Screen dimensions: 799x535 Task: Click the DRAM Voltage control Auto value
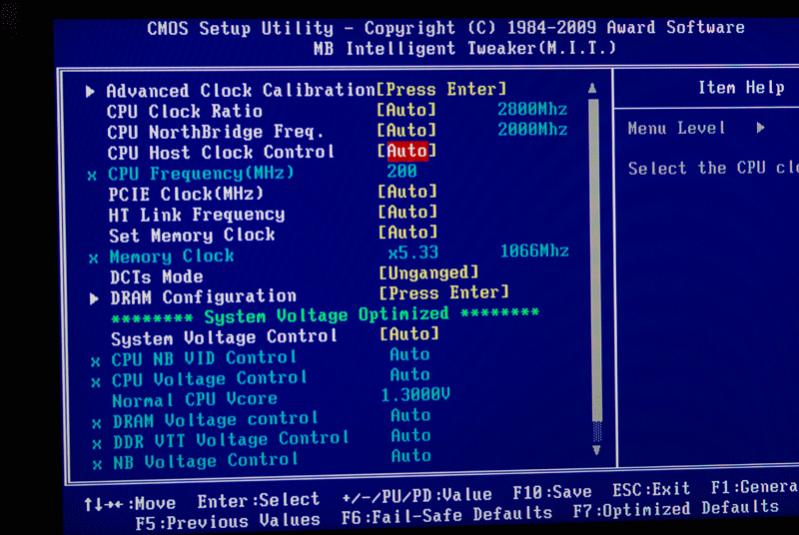411,416
